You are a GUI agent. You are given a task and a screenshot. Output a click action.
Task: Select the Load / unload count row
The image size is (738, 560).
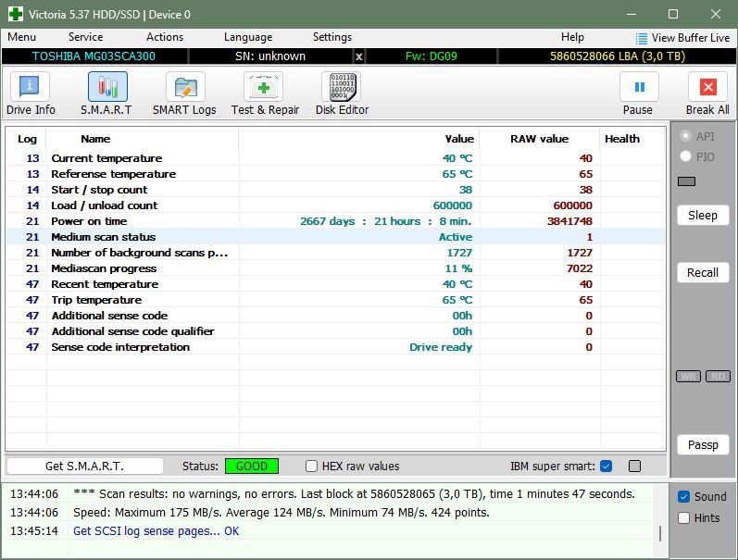click(336, 205)
